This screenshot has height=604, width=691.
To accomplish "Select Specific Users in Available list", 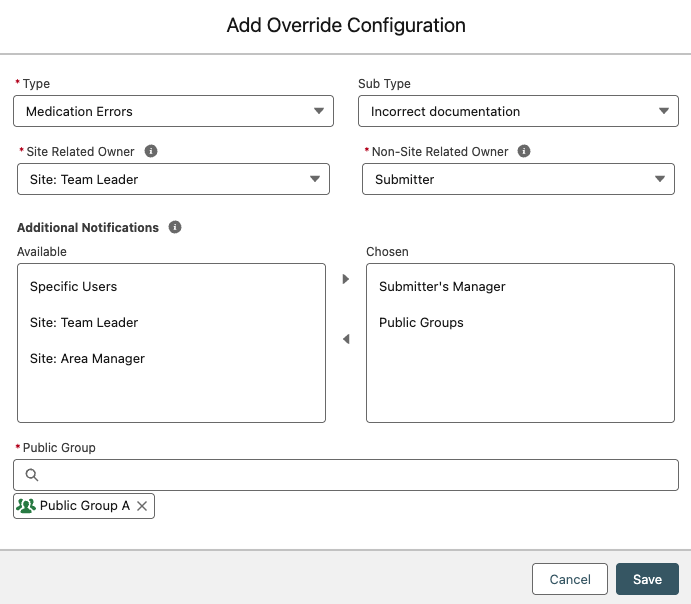I will point(74,287).
